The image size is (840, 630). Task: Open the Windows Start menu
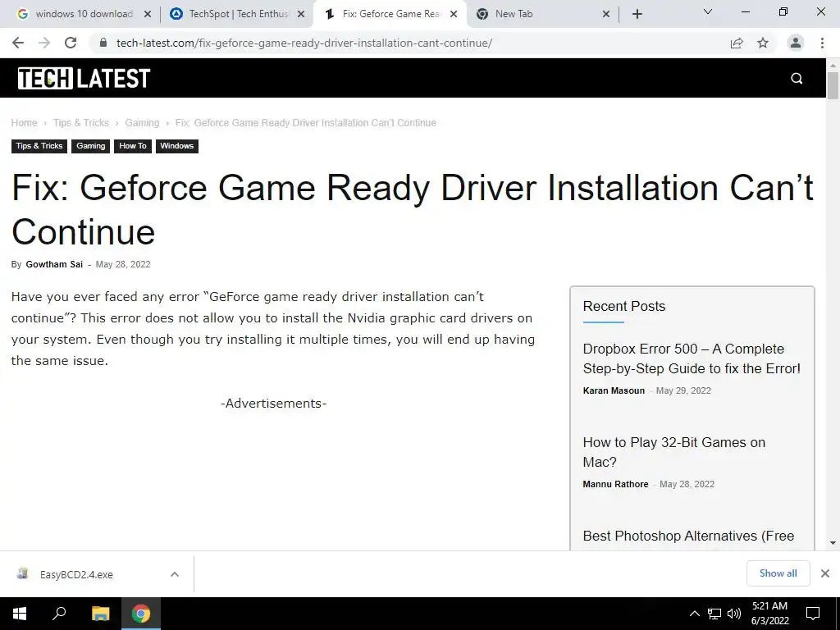pyautogui.click(x=20, y=614)
